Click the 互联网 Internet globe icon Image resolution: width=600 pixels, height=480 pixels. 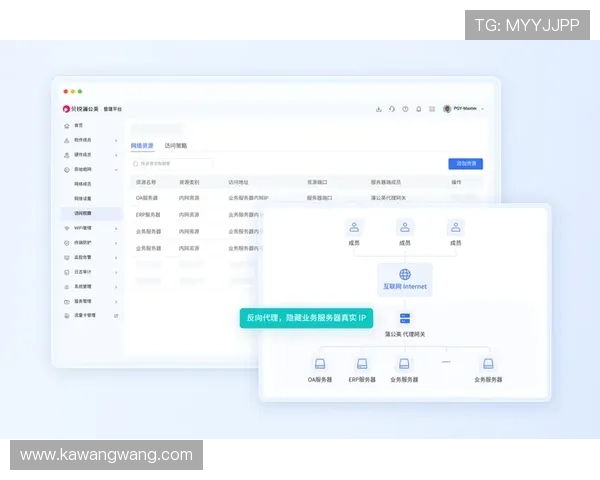(405, 274)
